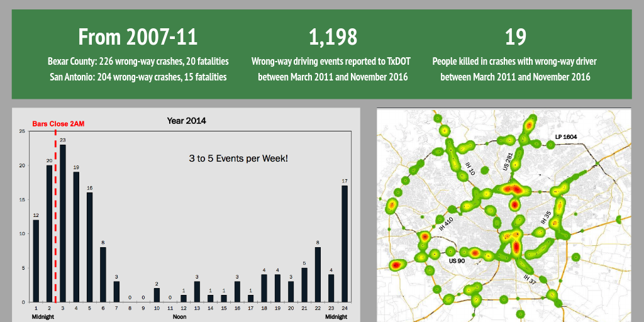
Task: Click the LP 1604 map label
Action: coord(566,137)
